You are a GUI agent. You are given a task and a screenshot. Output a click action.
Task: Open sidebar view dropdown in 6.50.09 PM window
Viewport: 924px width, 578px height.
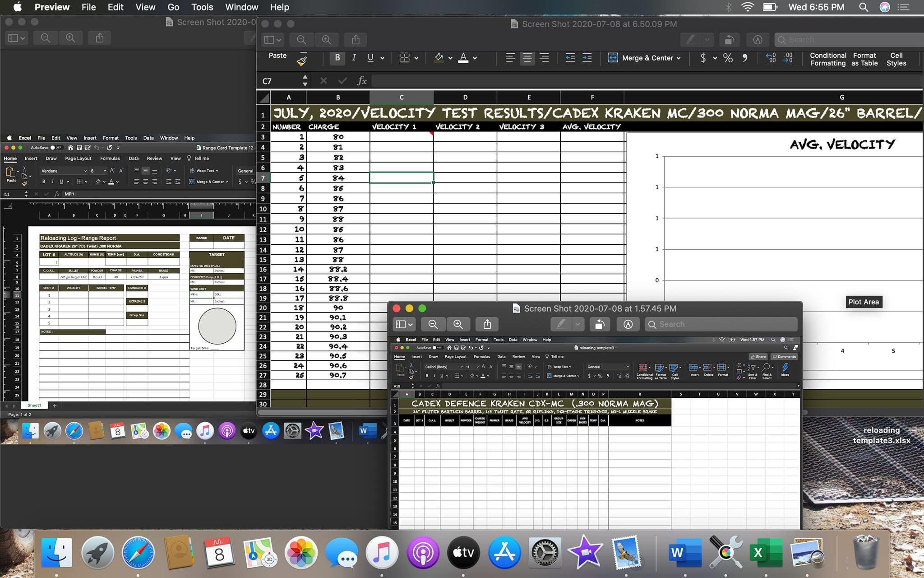[x=272, y=40]
